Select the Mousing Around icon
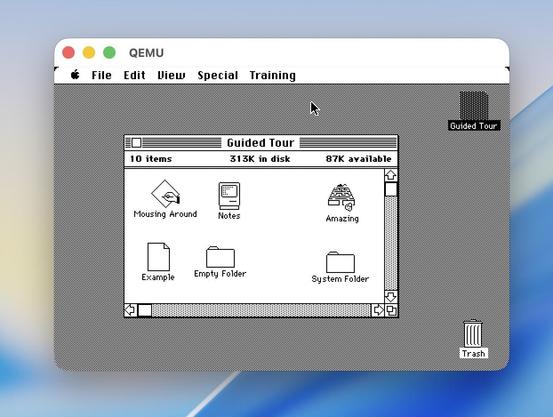Viewport: 553px width, 417px height. coord(165,194)
